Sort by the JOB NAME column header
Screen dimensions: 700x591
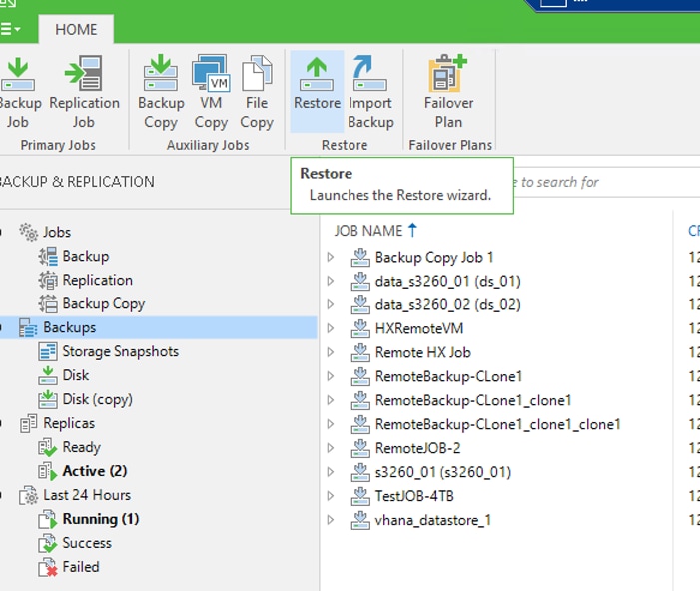(x=375, y=231)
